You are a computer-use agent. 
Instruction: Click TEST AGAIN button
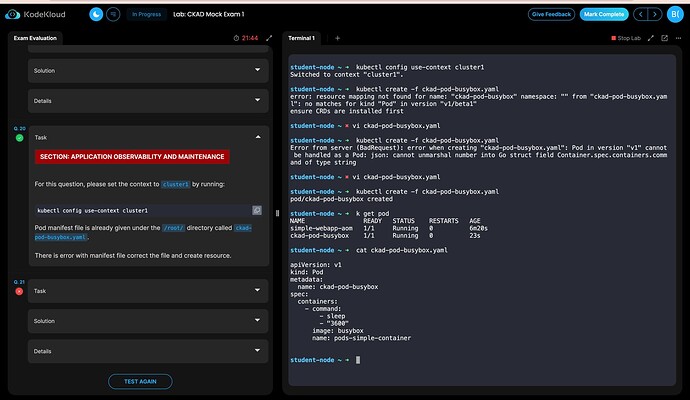point(140,382)
